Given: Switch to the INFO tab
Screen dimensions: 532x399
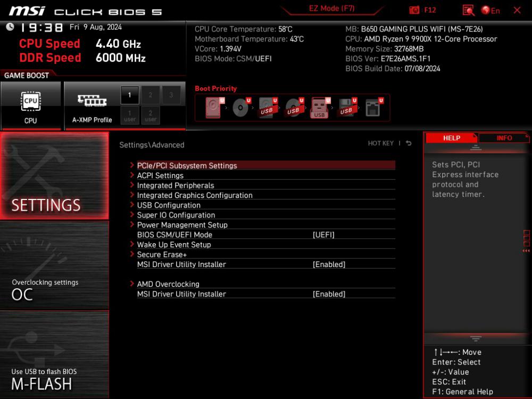Looking at the screenshot, I should (504, 138).
